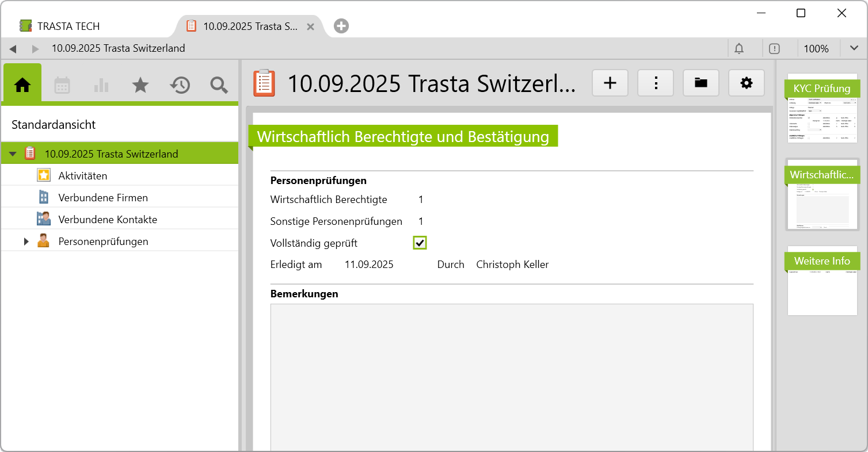The width and height of the screenshot is (868, 452).
Task: Open the bar chart statistics icon
Action: point(101,85)
